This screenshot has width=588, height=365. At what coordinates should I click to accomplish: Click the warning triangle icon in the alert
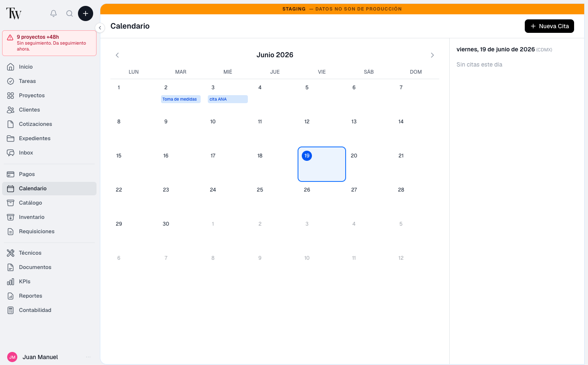tap(10, 37)
